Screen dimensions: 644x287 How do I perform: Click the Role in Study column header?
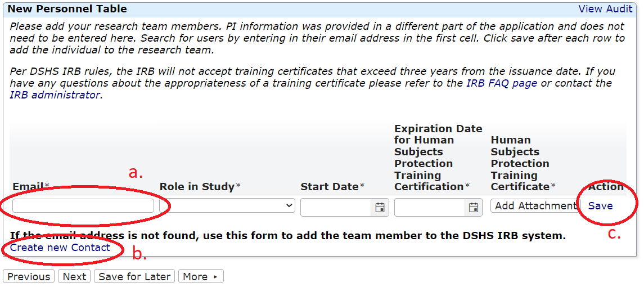[197, 186]
